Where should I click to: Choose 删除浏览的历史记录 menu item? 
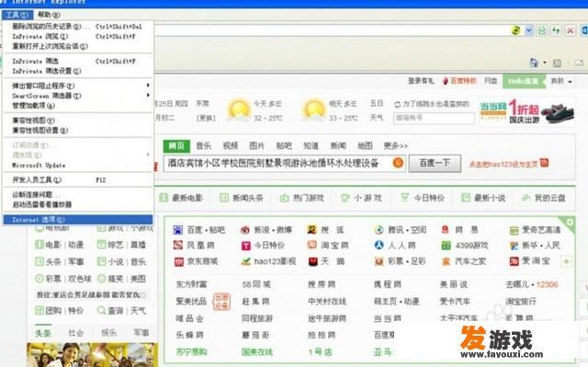click(x=78, y=27)
